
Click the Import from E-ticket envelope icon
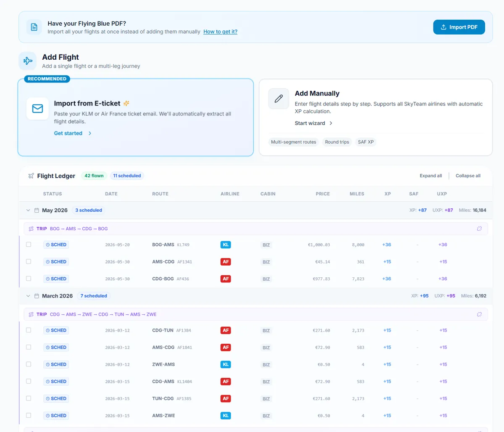(37, 109)
